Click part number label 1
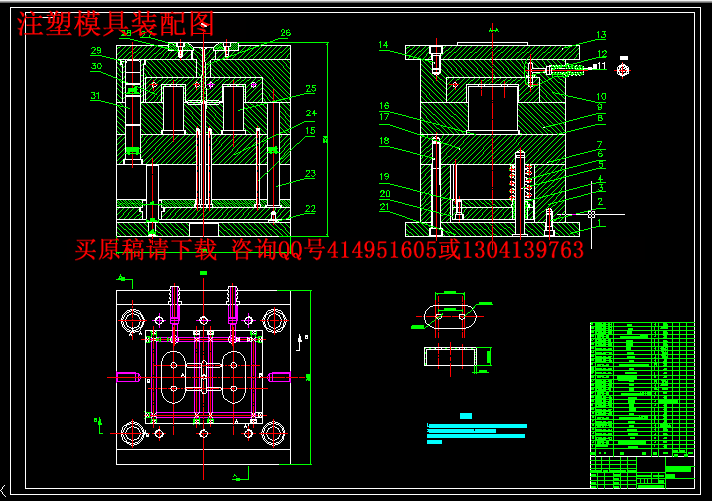The image size is (712, 501). click(x=599, y=223)
